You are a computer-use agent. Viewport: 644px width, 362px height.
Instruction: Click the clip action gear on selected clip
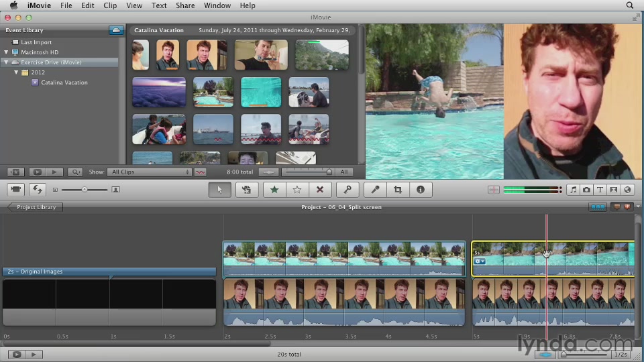480,261
